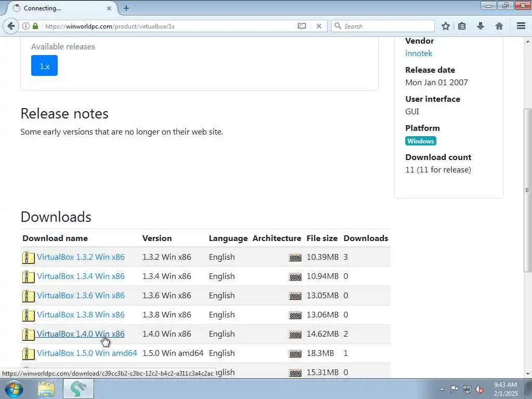Select the 1.x release button
The width and height of the screenshot is (532, 399).
(45, 65)
